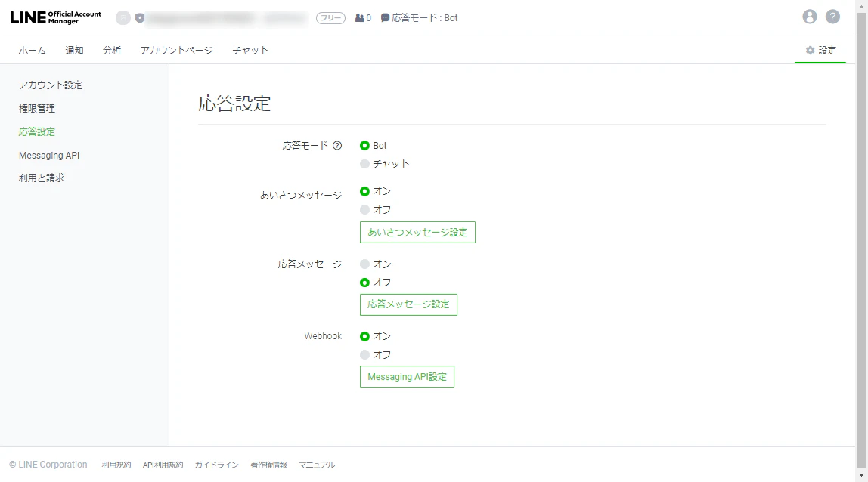Select the Bot response mode radio
868x482 pixels.
click(x=364, y=146)
